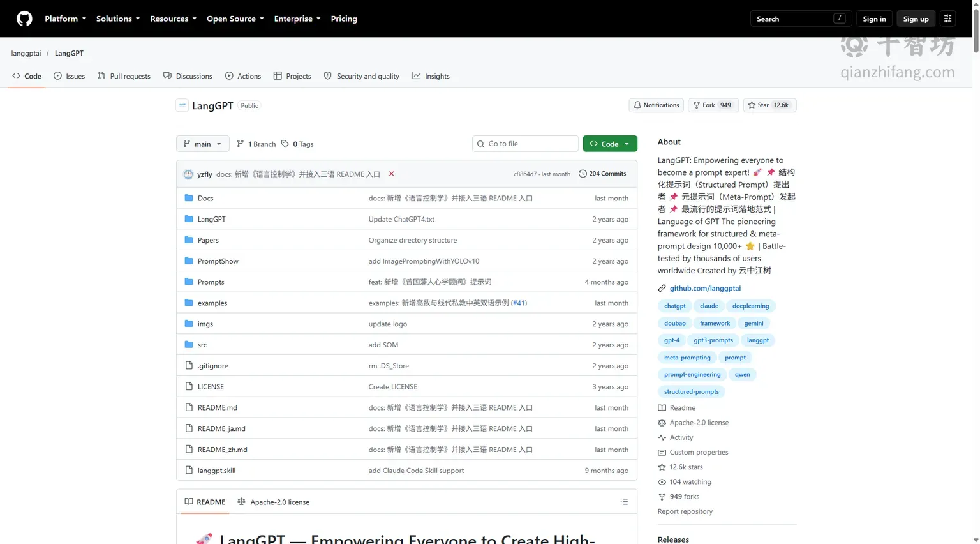Click the Fork icon button
The width and height of the screenshot is (980, 544).
coord(713,105)
